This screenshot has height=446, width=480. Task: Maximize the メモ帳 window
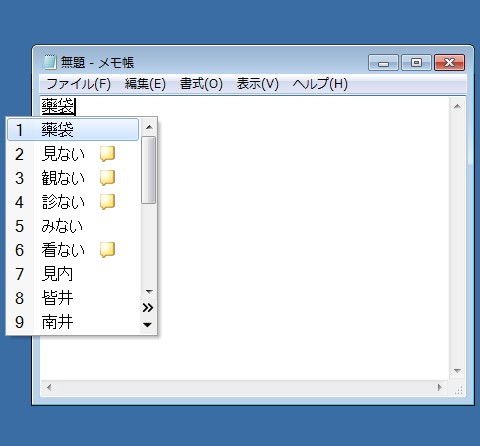coord(416,63)
